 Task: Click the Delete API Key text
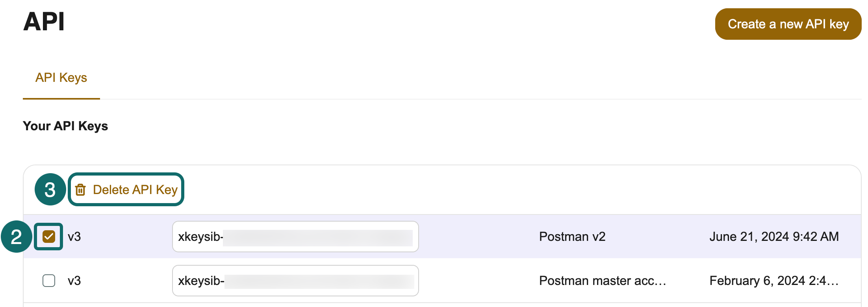point(135,190)
